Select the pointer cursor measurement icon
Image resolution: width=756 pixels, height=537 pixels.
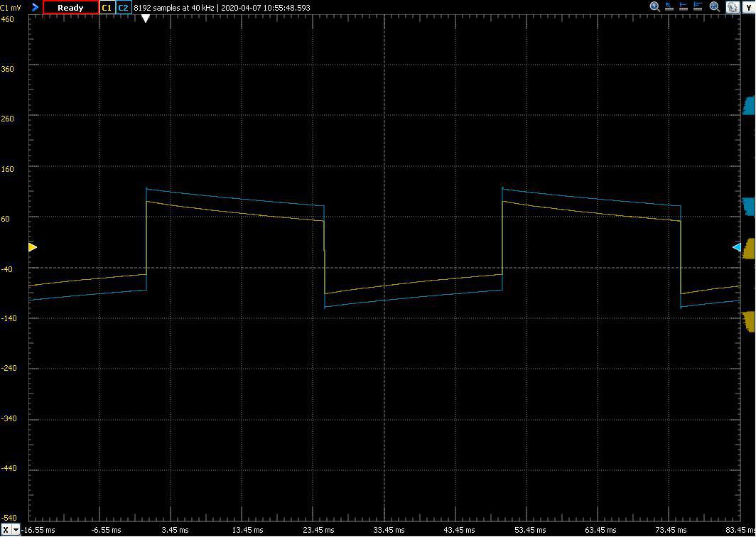tap(669, 7)
